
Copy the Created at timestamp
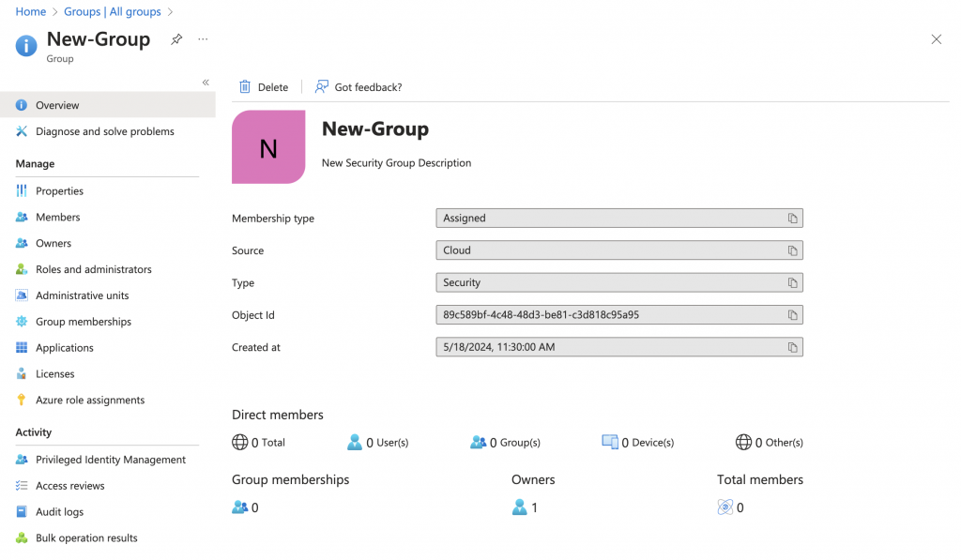click(792, 347)
